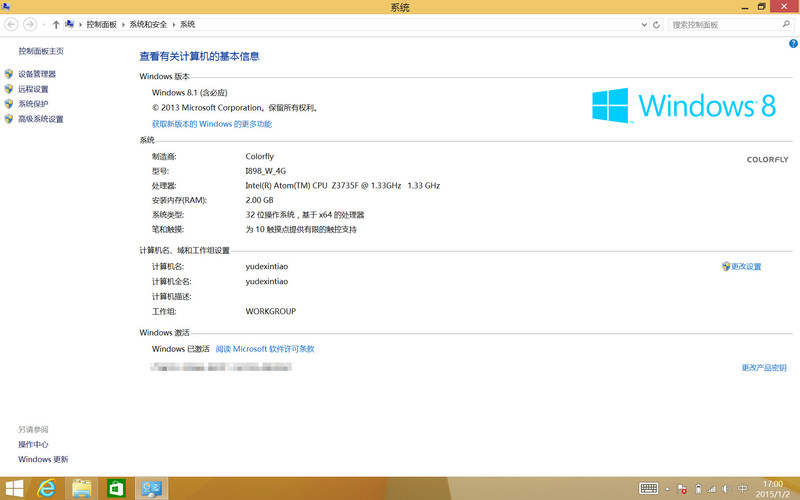Navigate to 系统和安全 breadcrumb
This screenshot has height=500, width=800.
pyautogui.click(x=148, y=24)
